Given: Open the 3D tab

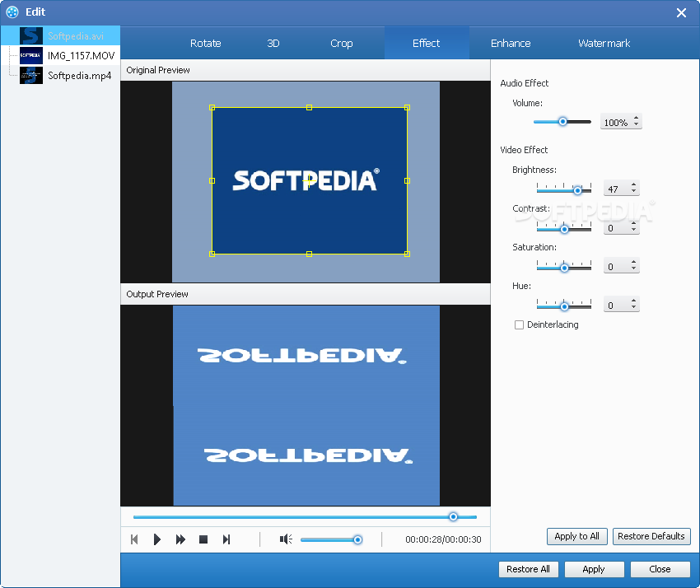Looking at the screenshot, I should click(x=273, y=44).
